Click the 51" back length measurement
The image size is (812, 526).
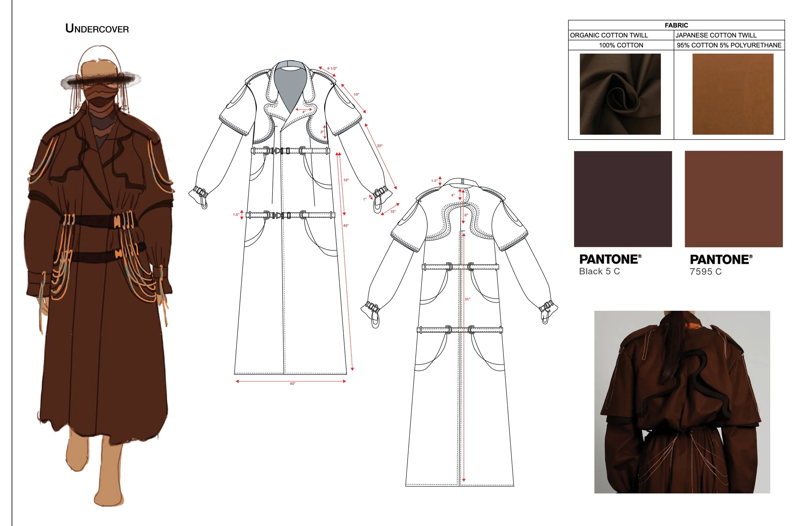(x=467, y=299)
